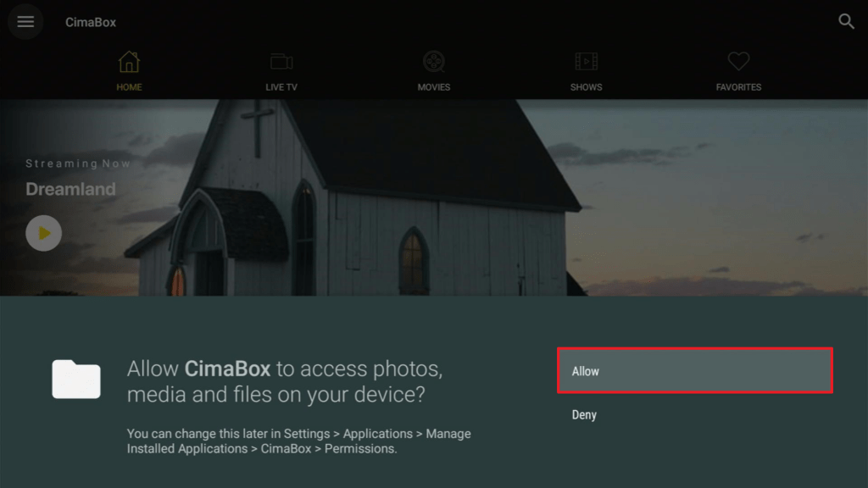
Task: Select the Home house icon
Action: pos(129,61)
